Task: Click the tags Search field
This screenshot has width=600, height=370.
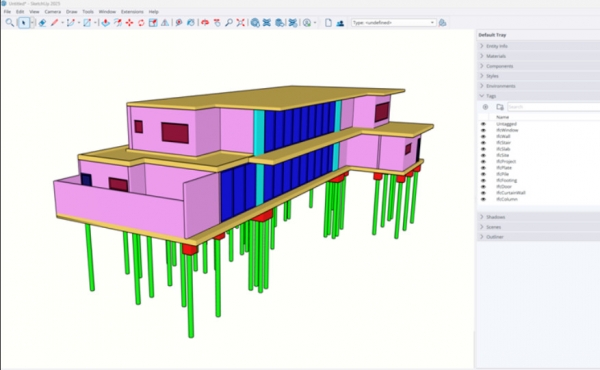Action: point(553,107)
